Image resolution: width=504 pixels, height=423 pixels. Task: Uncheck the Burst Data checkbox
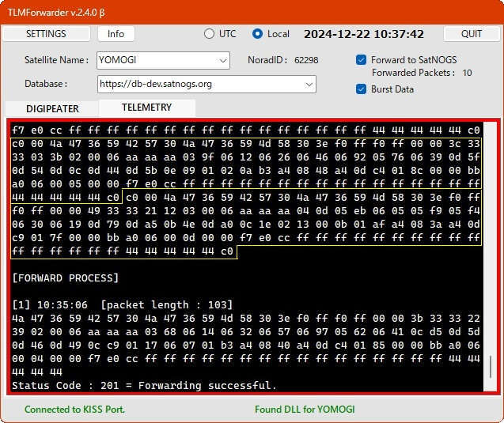[362, 89]
